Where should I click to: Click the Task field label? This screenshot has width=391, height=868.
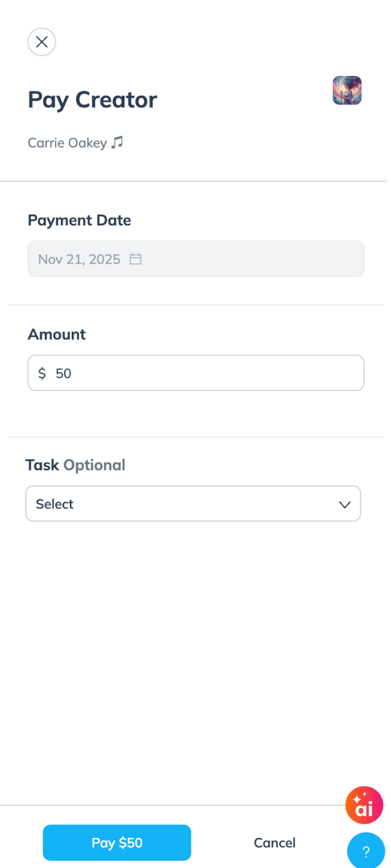tap(42, 465)
